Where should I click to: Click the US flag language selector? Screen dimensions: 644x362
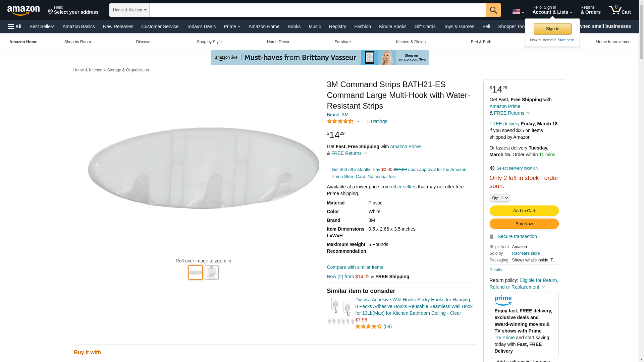coord(518,12)
